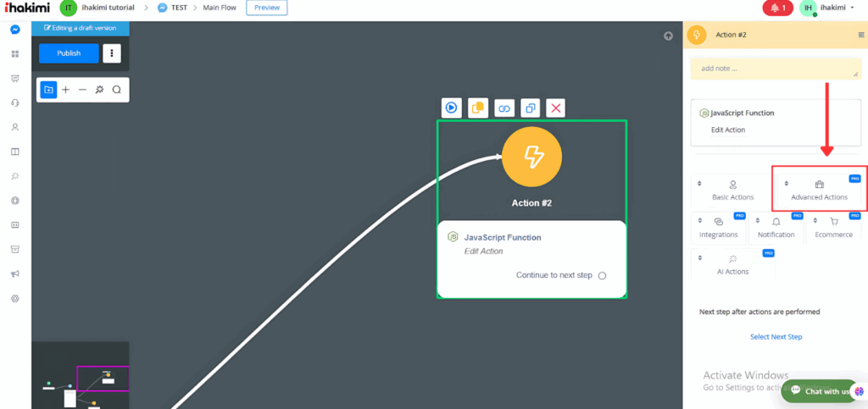Image resolution: width=868 pixels, height=409 pixels.
Task: Open the hamburger menu in Action #2 panel
Action: 861,35
